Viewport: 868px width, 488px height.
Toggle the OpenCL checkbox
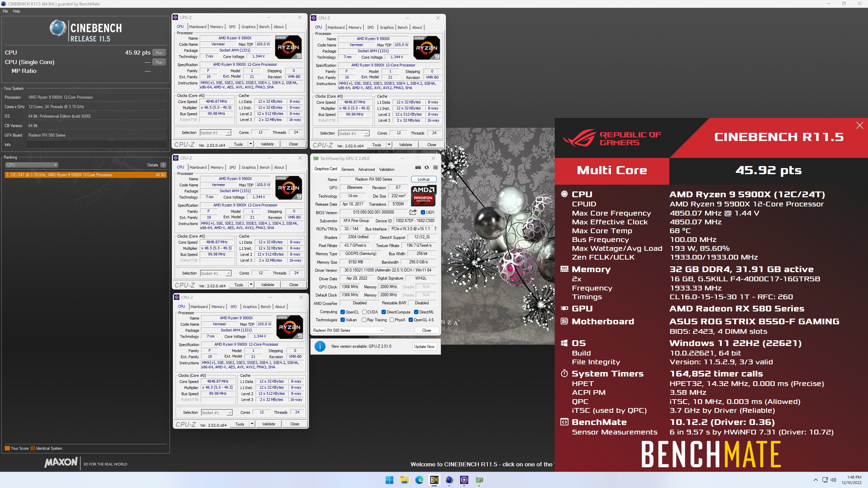click(342, 312)
